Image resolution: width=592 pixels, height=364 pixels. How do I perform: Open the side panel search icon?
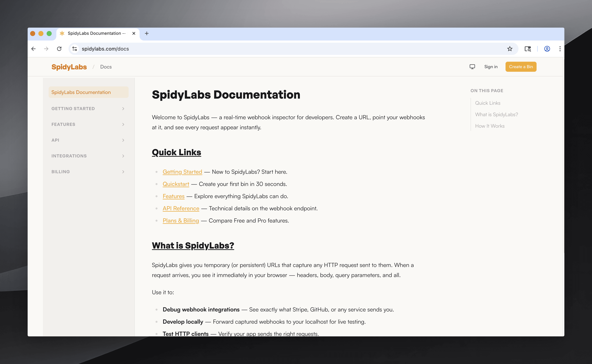pyautogui.click(x=528, y=49)
